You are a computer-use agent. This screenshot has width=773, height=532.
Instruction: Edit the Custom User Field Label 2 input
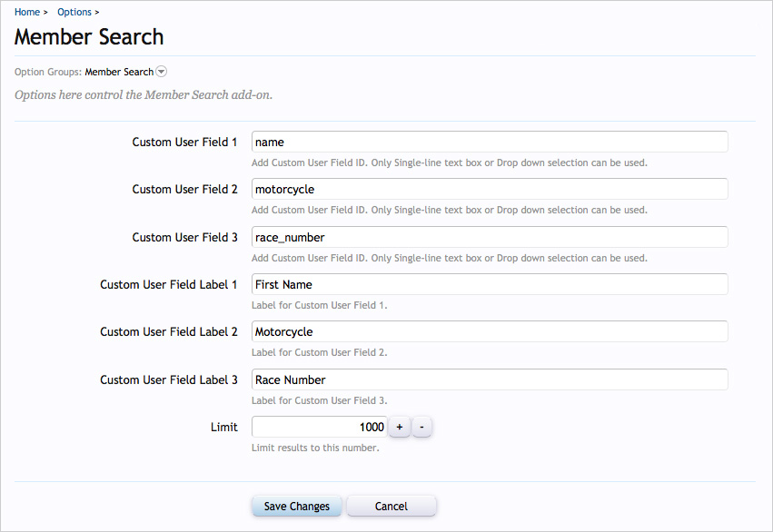coord(490,331)
